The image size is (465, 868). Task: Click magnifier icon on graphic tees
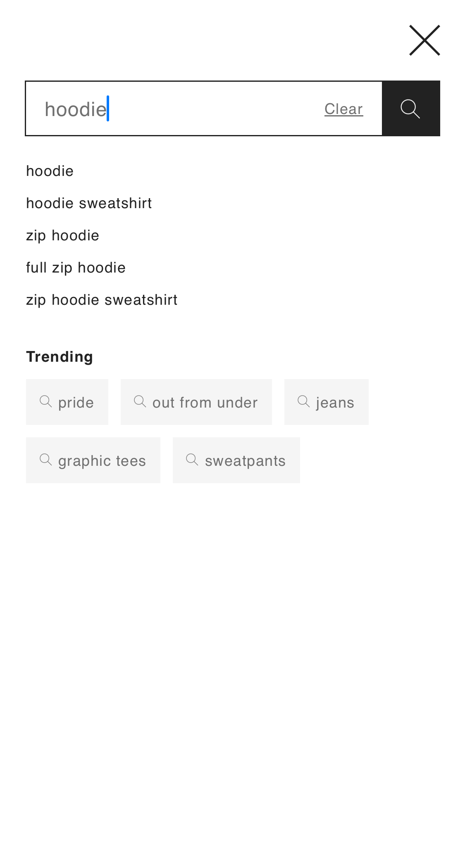(x=45, y=460)
